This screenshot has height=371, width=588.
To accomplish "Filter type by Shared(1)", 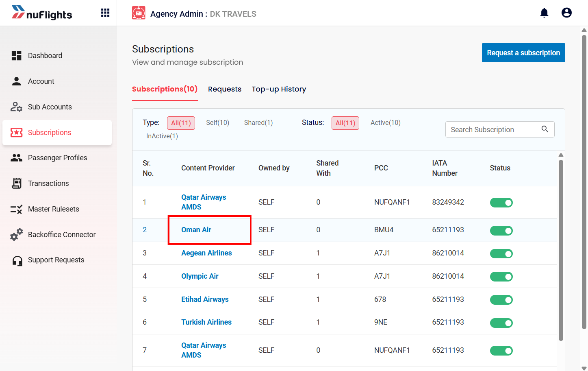I will 258,122.
